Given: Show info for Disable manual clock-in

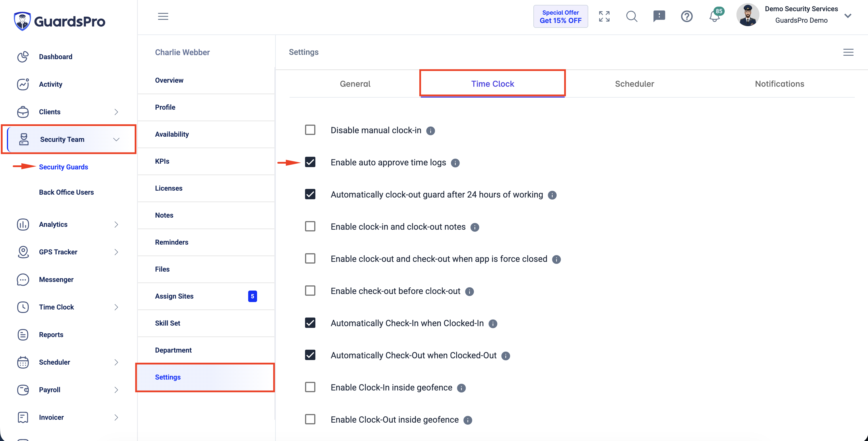Looking at the screenshot, I should click(430, 131).
